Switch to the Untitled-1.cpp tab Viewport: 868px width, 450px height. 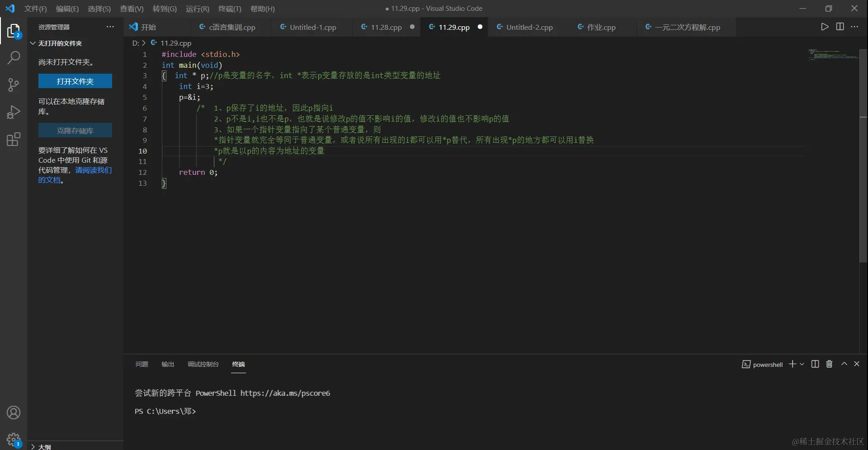pyautogui.click(x=312, y=27)
